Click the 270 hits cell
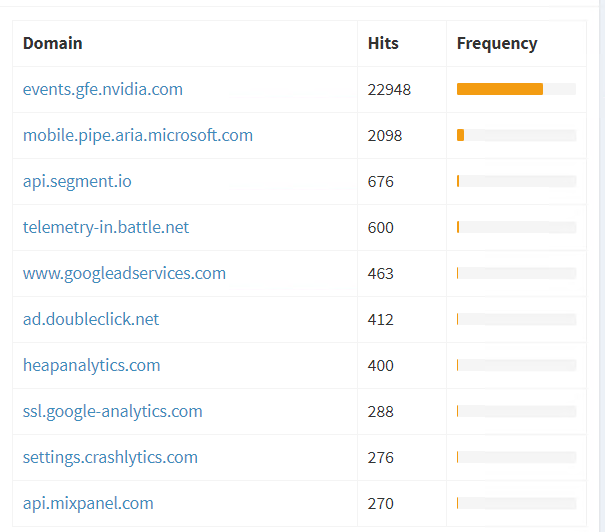Screen dimensions: 605x532 pyautogui.click(x=380, y=503)
